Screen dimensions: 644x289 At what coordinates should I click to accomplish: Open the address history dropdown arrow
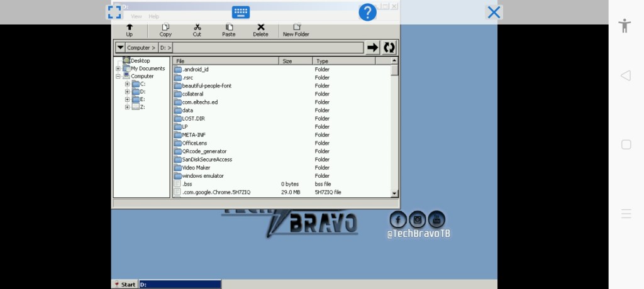coord(119,48)
